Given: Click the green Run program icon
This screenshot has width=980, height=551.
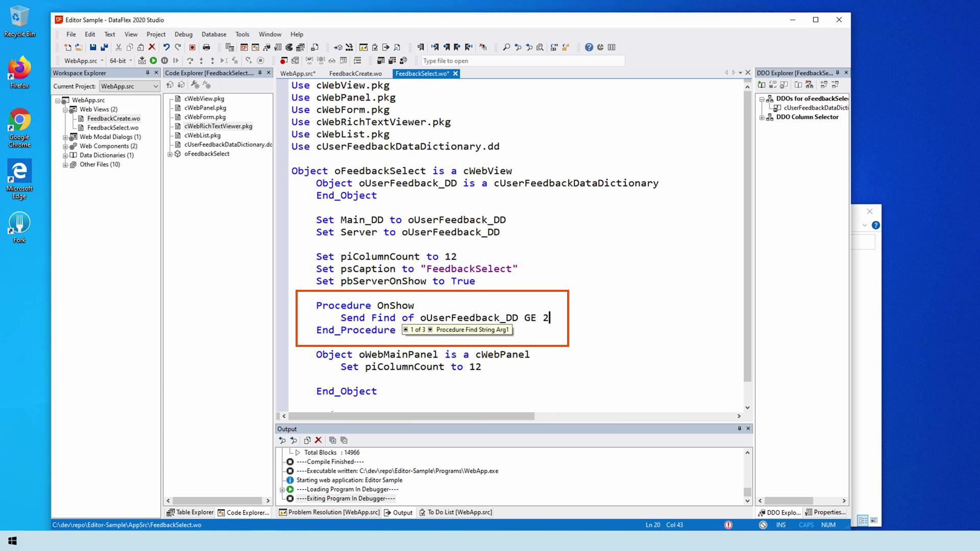Looking at the screenshot, I should (x=153, y=61).
